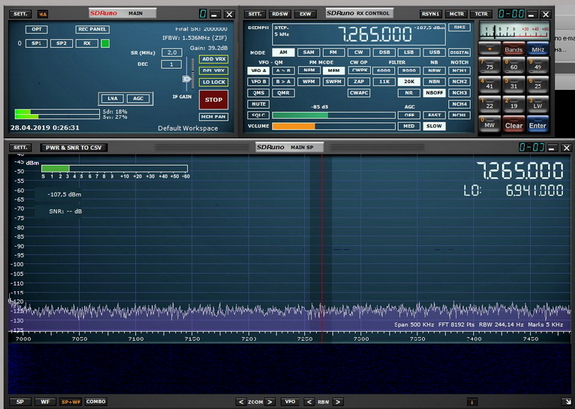Click the red STOP button in Main panel
The width and height of the screenshot is (575, 409).
coord(213,100)
